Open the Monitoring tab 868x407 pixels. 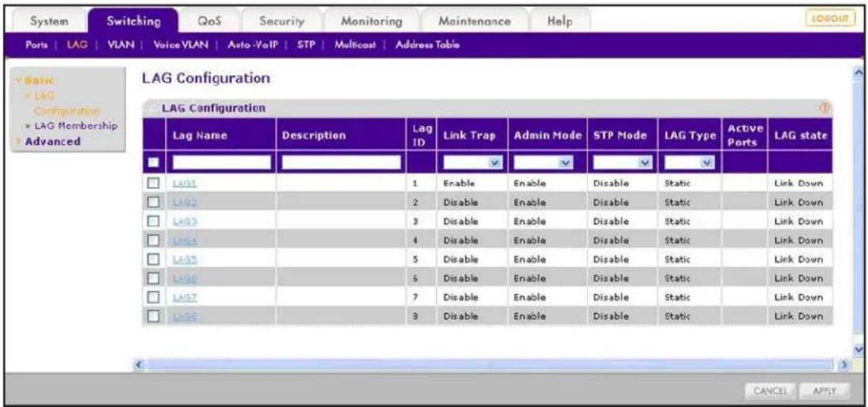(x=372, y=21)
